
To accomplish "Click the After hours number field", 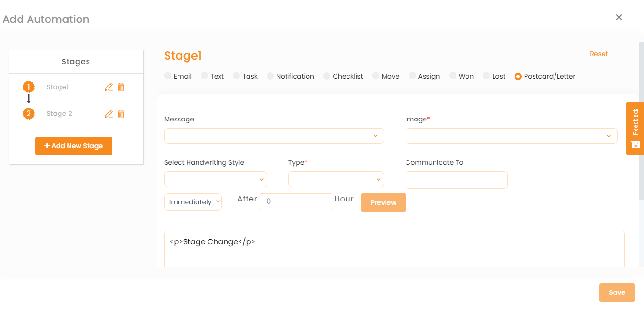I will tap(296, 201).
